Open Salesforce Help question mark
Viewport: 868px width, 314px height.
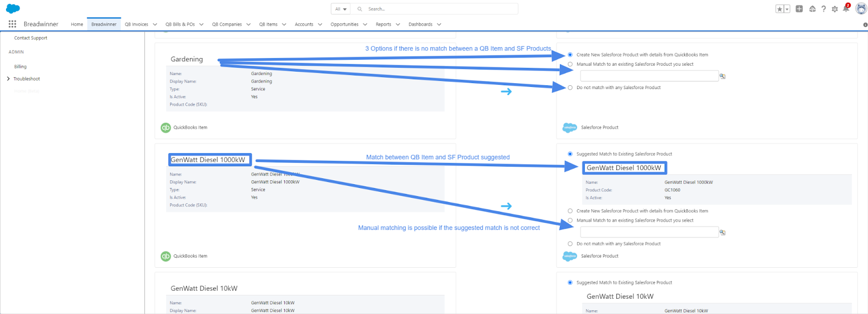(824, 9)
